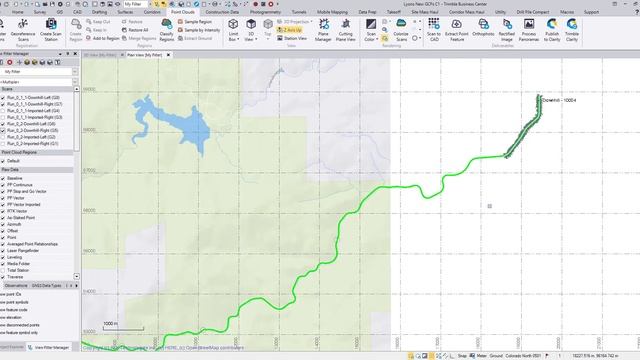
Task: Switch to the 3D View (My Filter) tab
Action: coord(100,55)
